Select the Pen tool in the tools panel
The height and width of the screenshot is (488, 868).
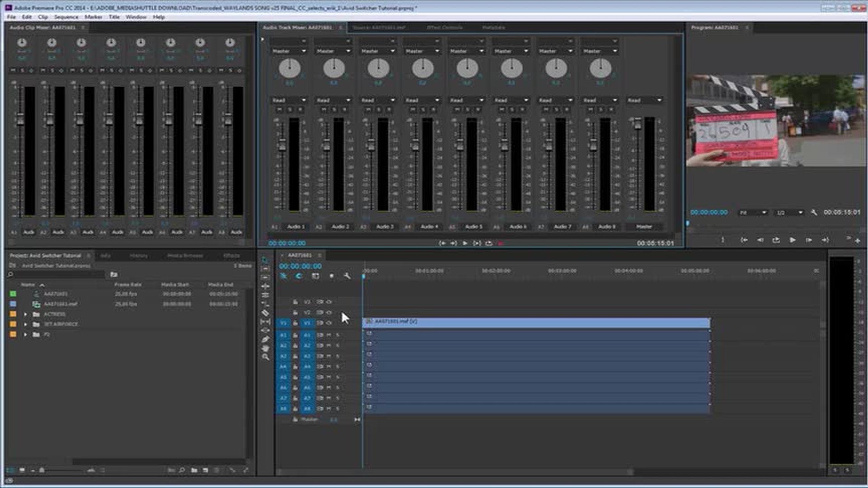point(265,339)
